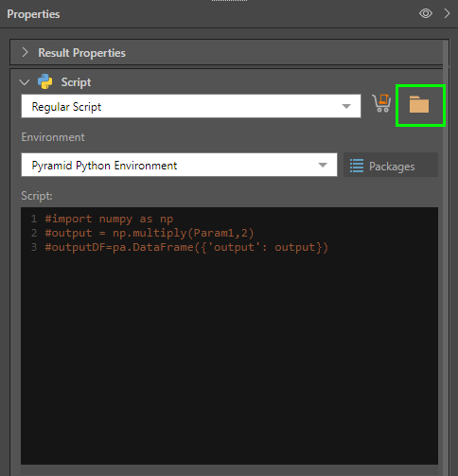Image resolution: width=458 pixels, height=476 pixels.
Task: Open script from folder icon
Action: 419,104
